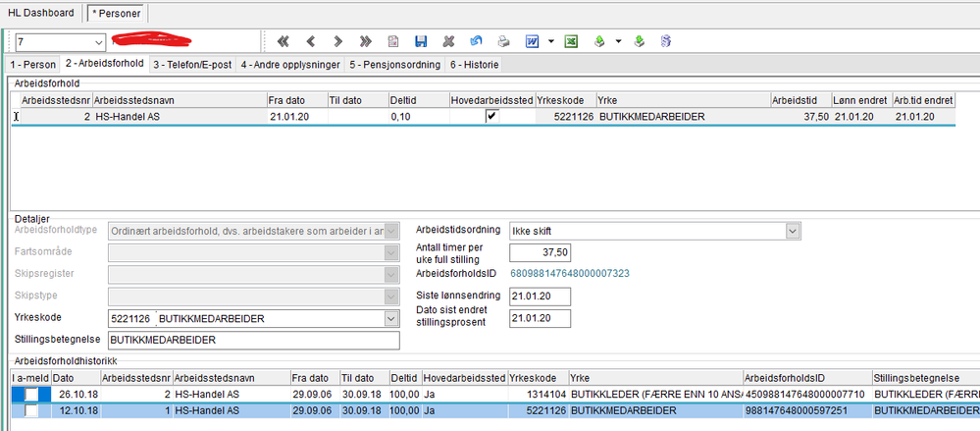980x431 pixels.
Task: Click Dato sist endret stillingsprosent field
Action: 541,318
